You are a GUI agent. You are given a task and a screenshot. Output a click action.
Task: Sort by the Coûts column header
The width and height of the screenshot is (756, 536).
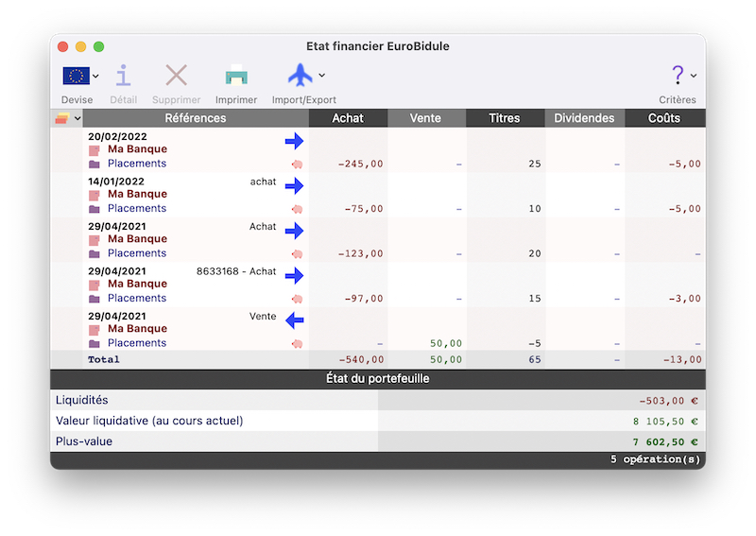point(664,118)
